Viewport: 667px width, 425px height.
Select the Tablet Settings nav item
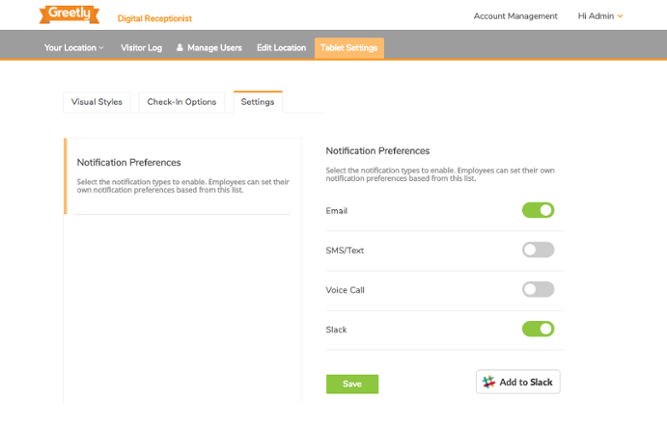pyautogui.click(x=349, y=48)
